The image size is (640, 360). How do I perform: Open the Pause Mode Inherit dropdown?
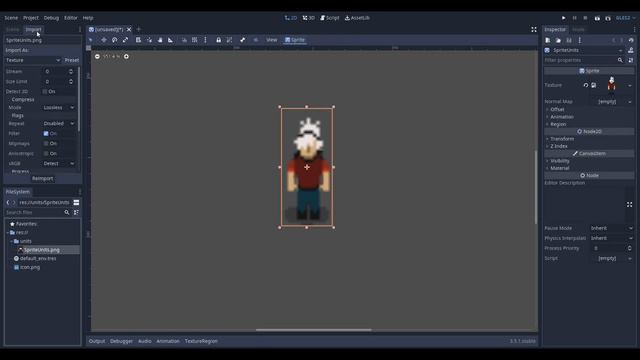(x=611, y=228)
